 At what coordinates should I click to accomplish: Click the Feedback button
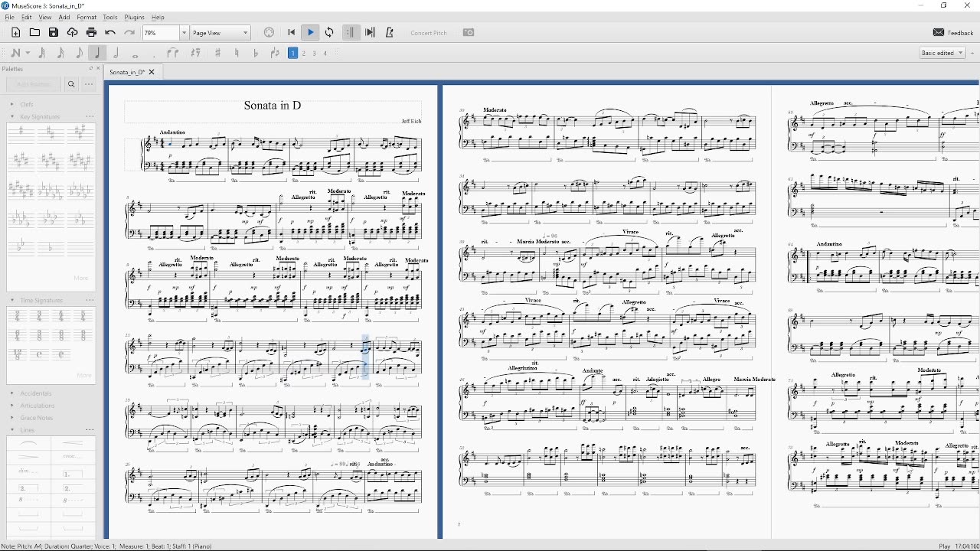pyautogui.click(x=953, y=33)
